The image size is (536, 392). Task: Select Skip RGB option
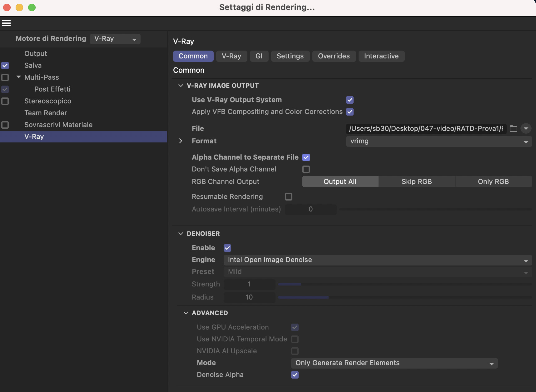point(417,182)
